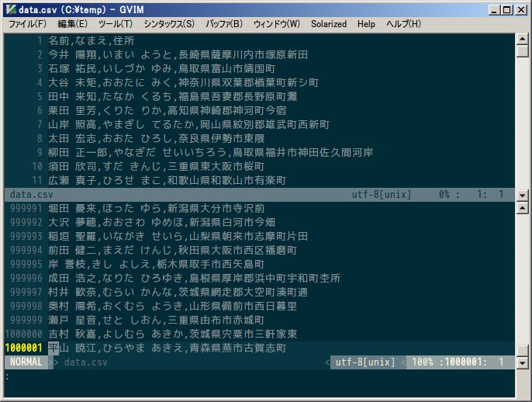Open the 編集(E) menu
This screenshot has height=402, width=532.
pos(72,24)
